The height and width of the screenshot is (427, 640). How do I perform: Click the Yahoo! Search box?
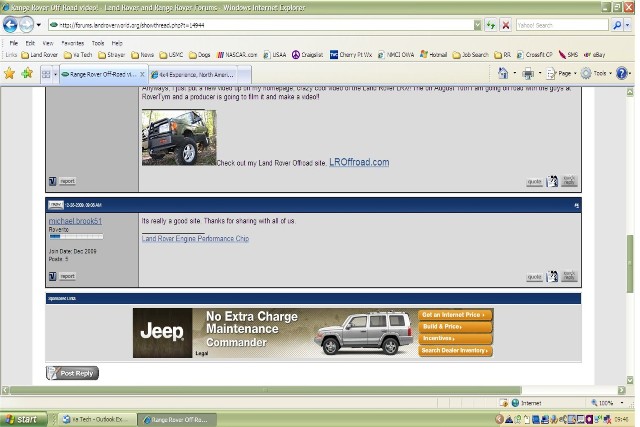click(562, 25)
